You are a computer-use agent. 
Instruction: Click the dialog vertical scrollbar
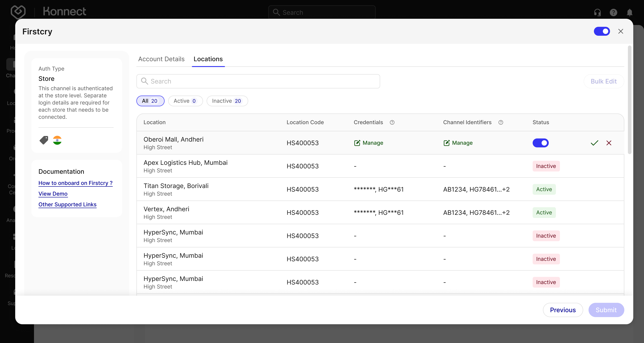[x=629, y=100]
